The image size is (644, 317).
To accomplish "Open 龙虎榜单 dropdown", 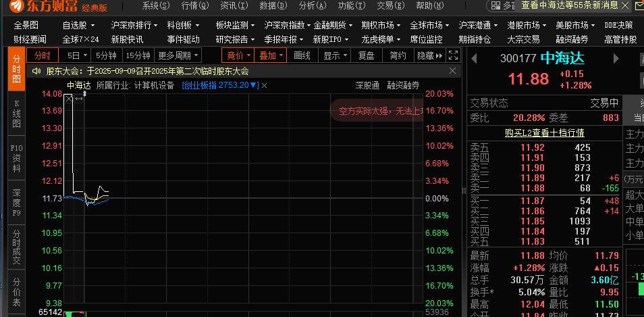I will click(381, 40).
